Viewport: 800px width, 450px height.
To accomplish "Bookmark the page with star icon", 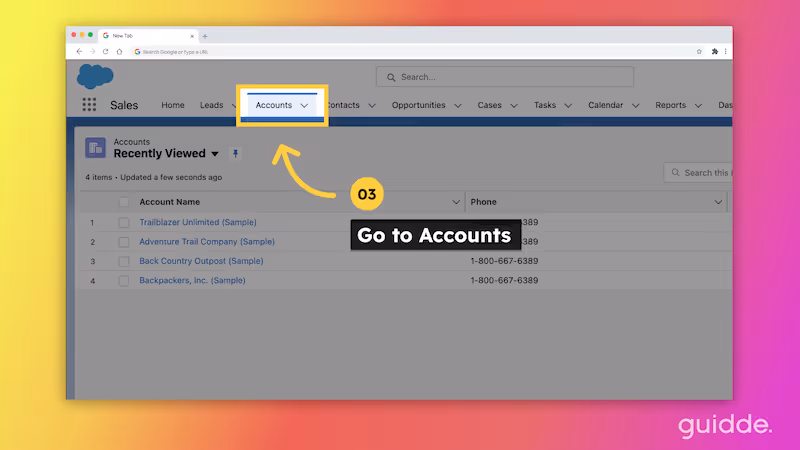I will pos(699,52).
